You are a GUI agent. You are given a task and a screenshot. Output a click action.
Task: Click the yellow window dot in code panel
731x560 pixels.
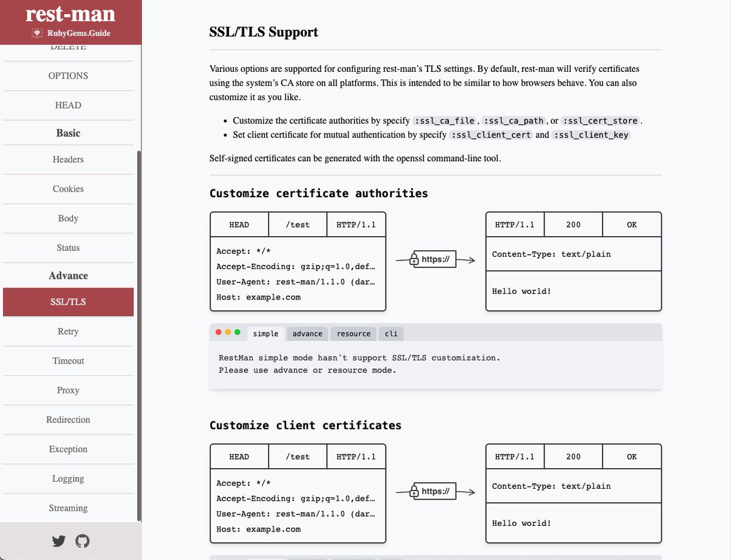tap(228, 332)
